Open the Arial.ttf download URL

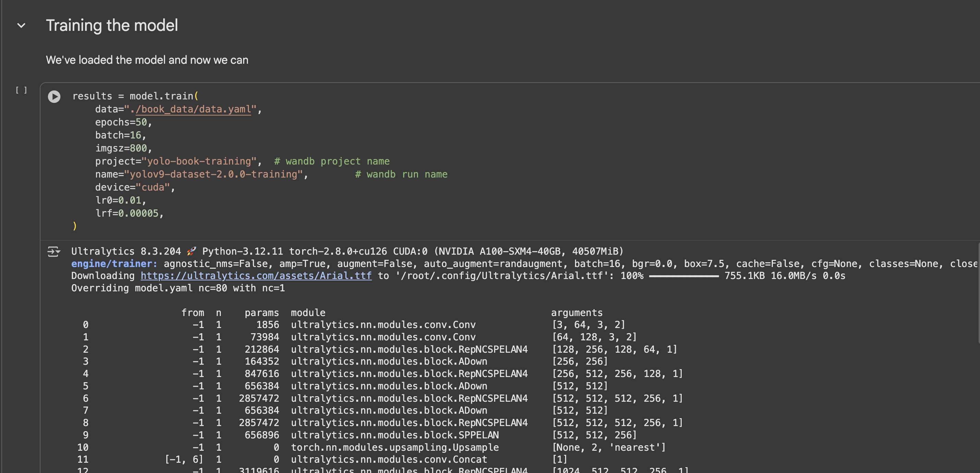pos(256,276)
